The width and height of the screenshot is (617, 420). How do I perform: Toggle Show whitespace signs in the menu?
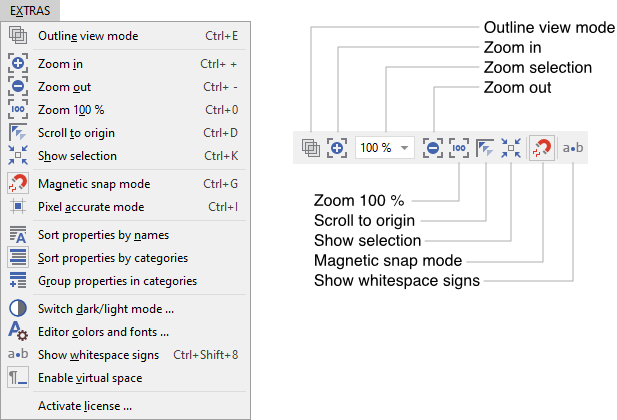(x=98, y=355)
